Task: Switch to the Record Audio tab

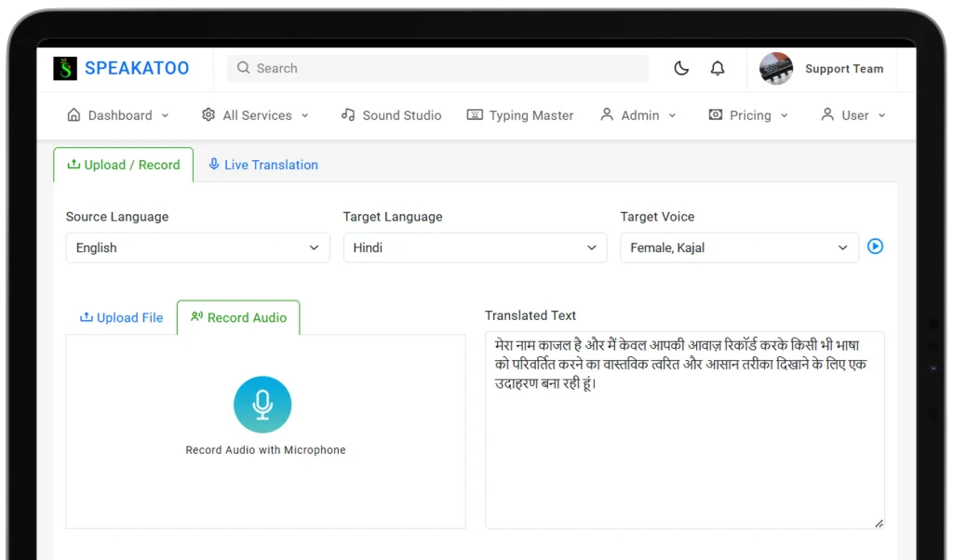Action: (x=238, y=317)
